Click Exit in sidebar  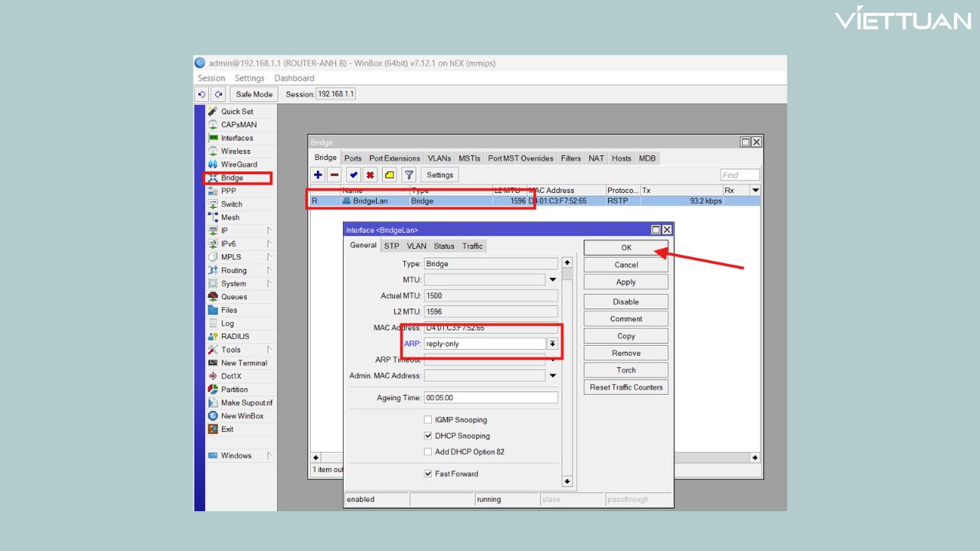click(227, 429)
